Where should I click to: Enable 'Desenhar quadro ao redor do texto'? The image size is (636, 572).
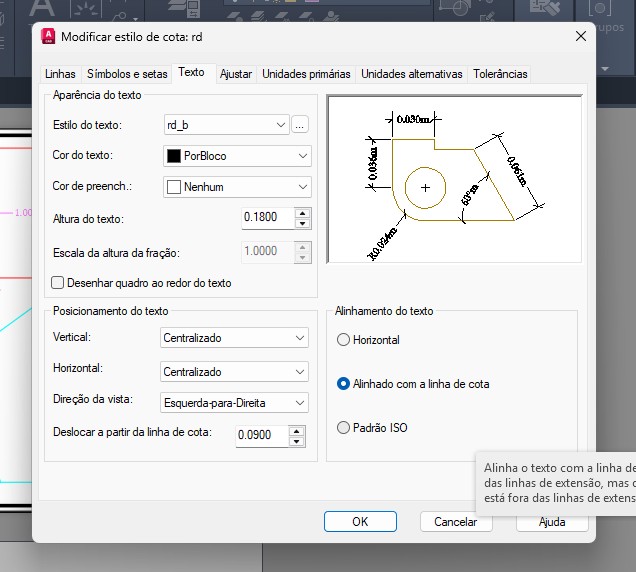[x=58, y=283]
